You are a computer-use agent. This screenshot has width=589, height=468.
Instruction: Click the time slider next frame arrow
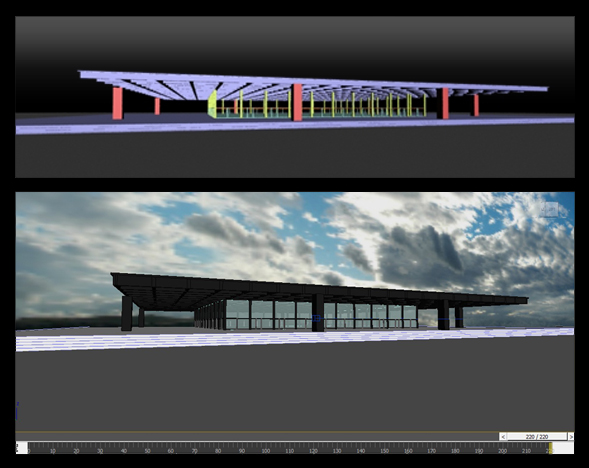click(571, 436)
